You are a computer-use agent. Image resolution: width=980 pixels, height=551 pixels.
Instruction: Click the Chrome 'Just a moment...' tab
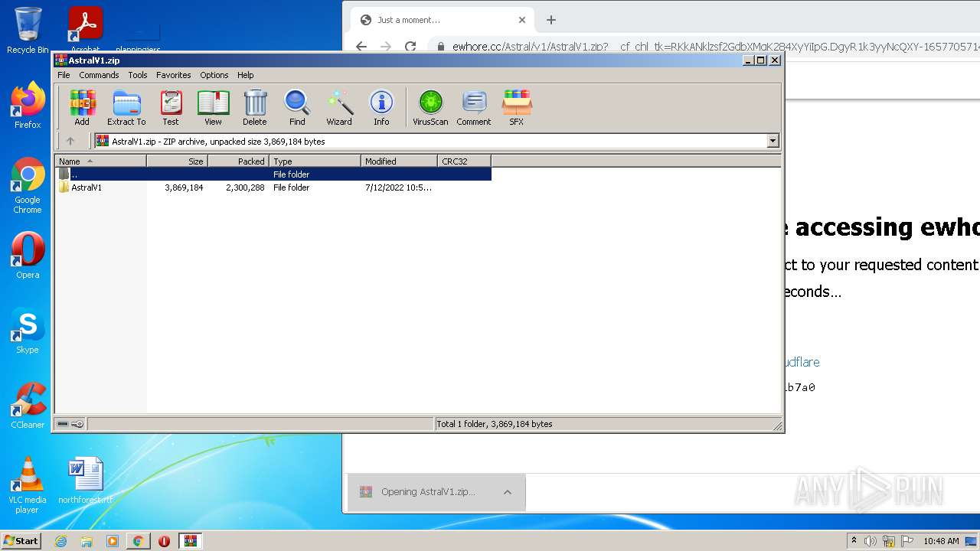pyautogui.click(x=443, y=20)
